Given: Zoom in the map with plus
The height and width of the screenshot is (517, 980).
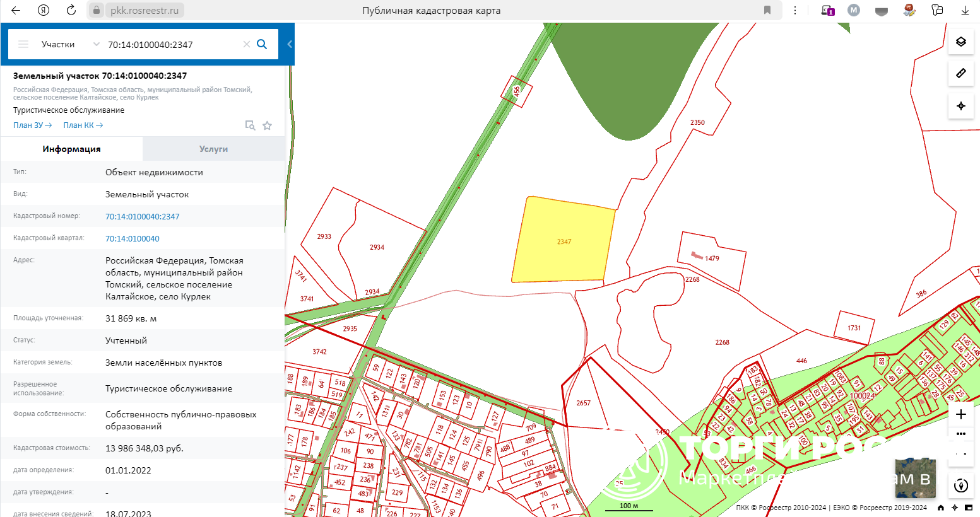Looking at the screenshot, I should coord(961,414).
